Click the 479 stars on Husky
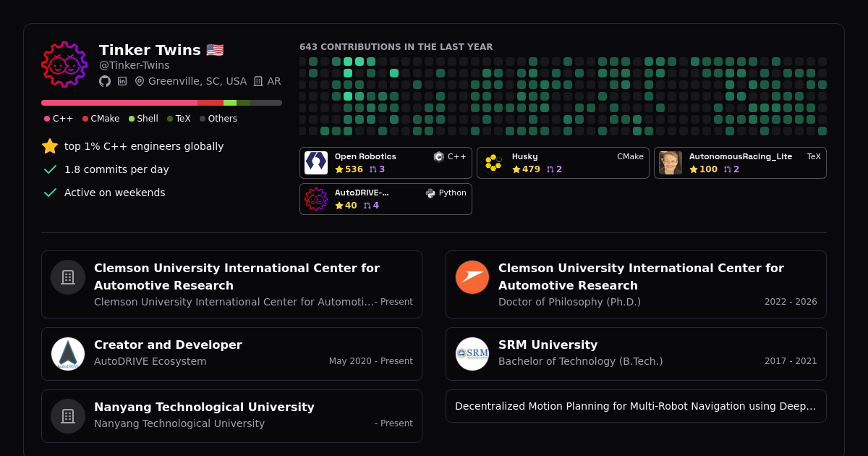The height and width of the screenshot is (456, 868). pyautogui.click(x=526, y=169)
